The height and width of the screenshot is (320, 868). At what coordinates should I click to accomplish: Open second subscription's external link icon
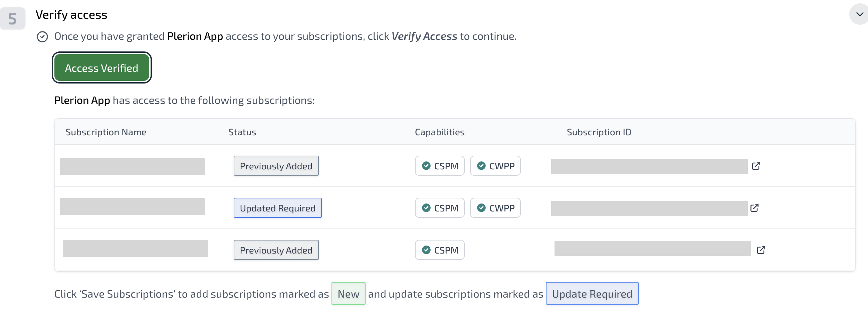click(x=754, y=208)
